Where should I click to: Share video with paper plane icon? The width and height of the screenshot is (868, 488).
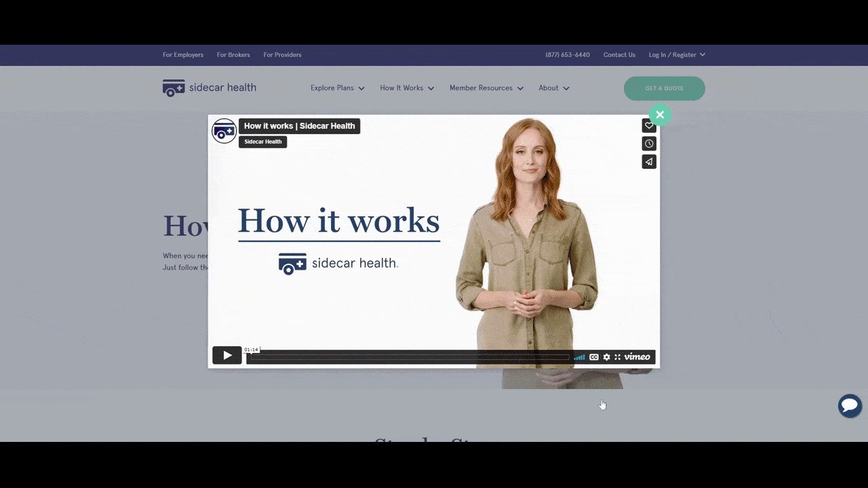649,162
